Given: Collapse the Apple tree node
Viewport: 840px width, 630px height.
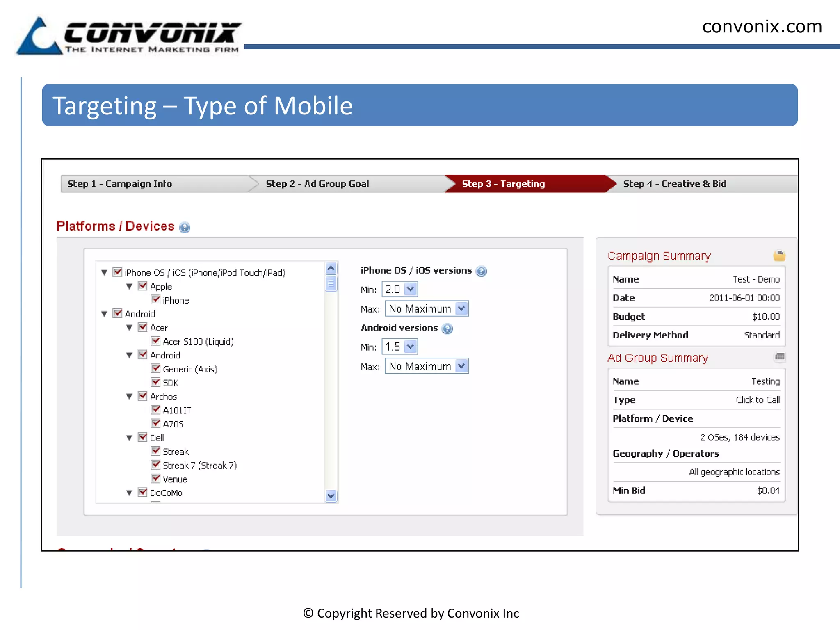Looking at the screenshot, I should pyautogui.click(x=129, y=287).
